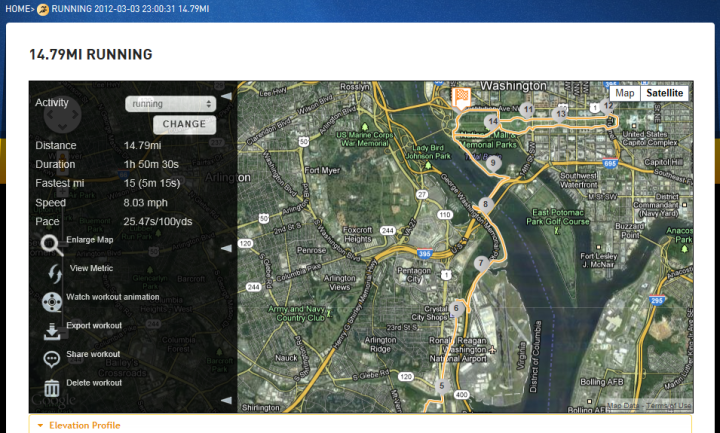Switch to the plain Map view
The height and width of the screenshot is (433, 720).
pyautogui.click(x=624, y=93)
